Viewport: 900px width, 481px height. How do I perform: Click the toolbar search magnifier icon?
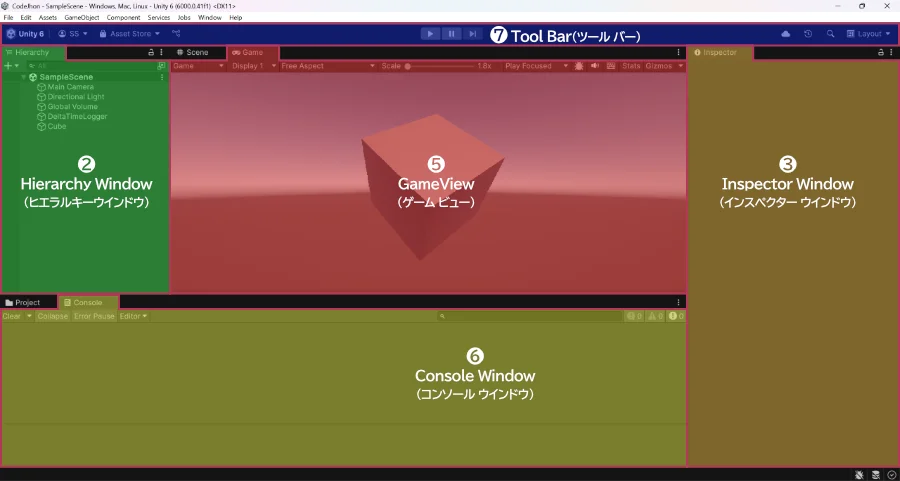click(x=830, y=34)
